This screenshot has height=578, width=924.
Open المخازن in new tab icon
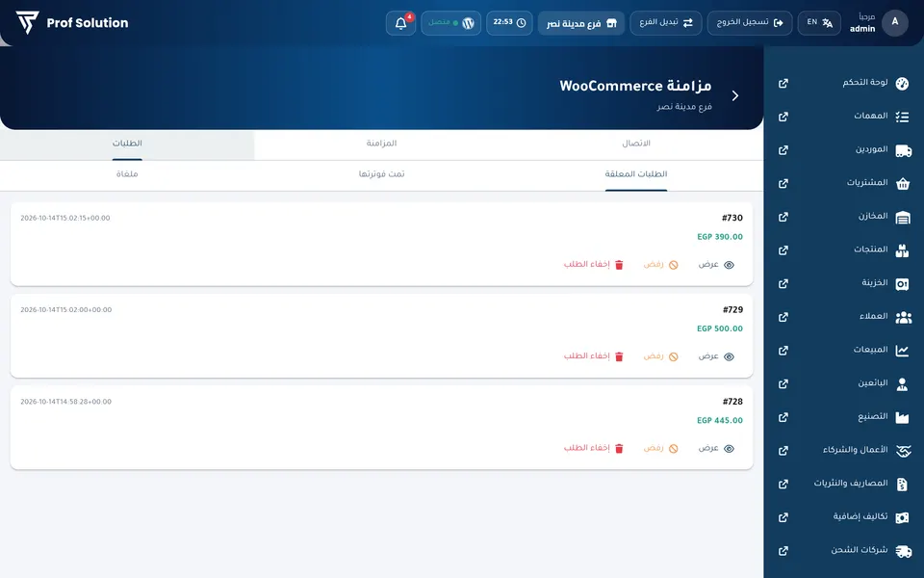(x=783, y=217)
